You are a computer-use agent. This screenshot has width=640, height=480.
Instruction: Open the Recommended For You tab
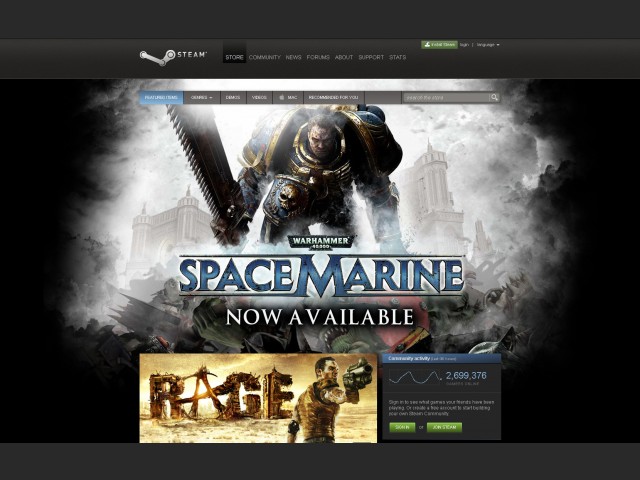point(333,98)
